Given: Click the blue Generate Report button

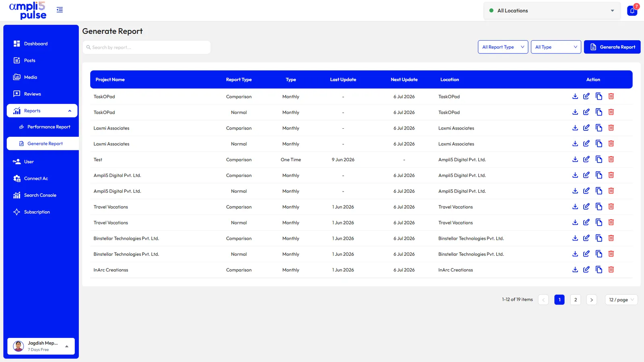Looking at the screenshot, I should (x=612, y=47).
